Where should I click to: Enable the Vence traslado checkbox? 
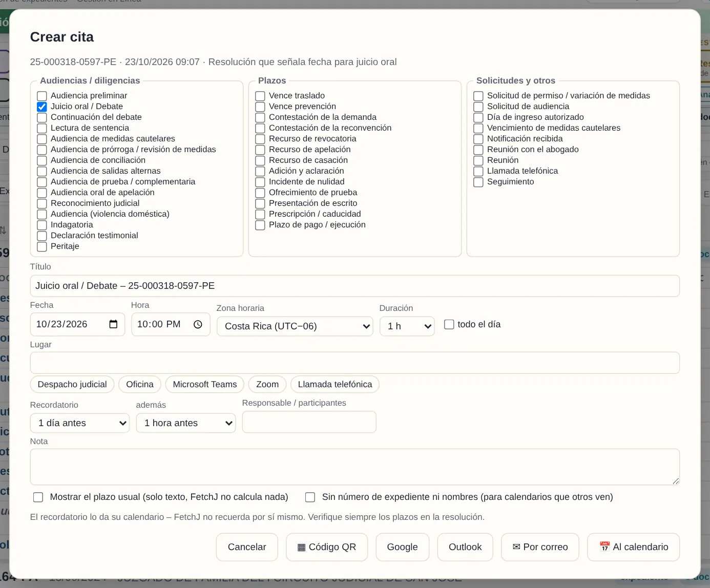(260, 96)
